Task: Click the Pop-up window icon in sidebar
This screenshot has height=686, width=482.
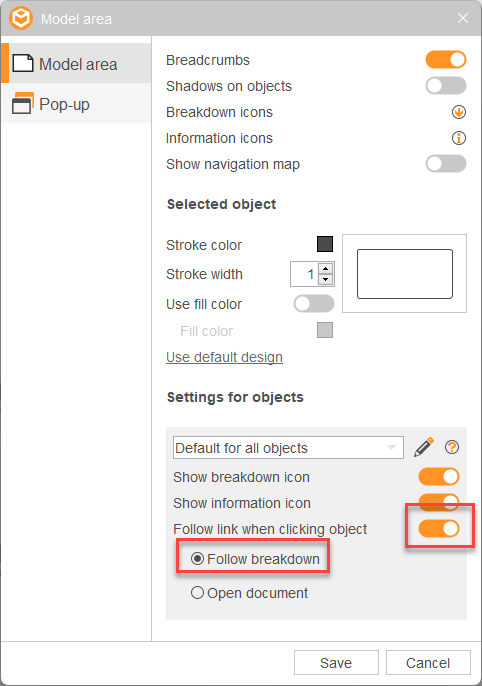Action: click(22, 103)
